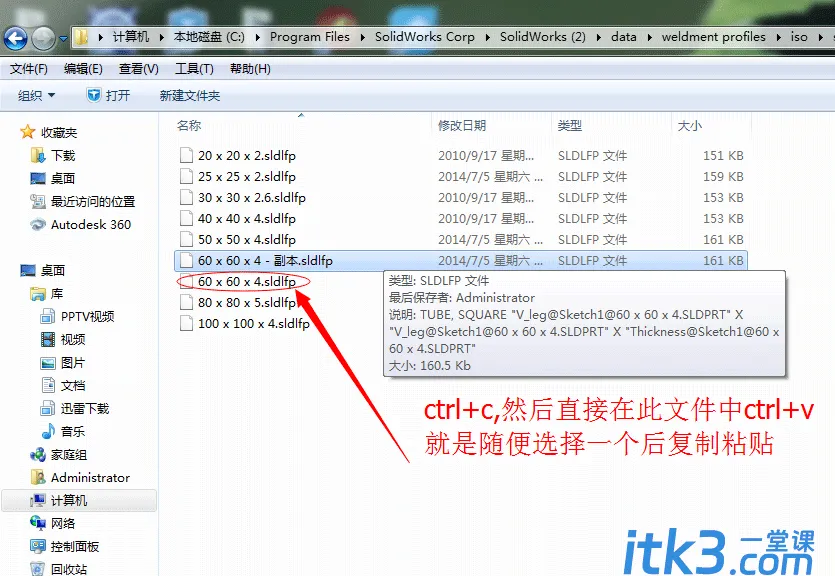Open Autodesk 360 in navigation pane
This screenshot has height=576, width=835.
pyautogui.click(x=80, y=225)
